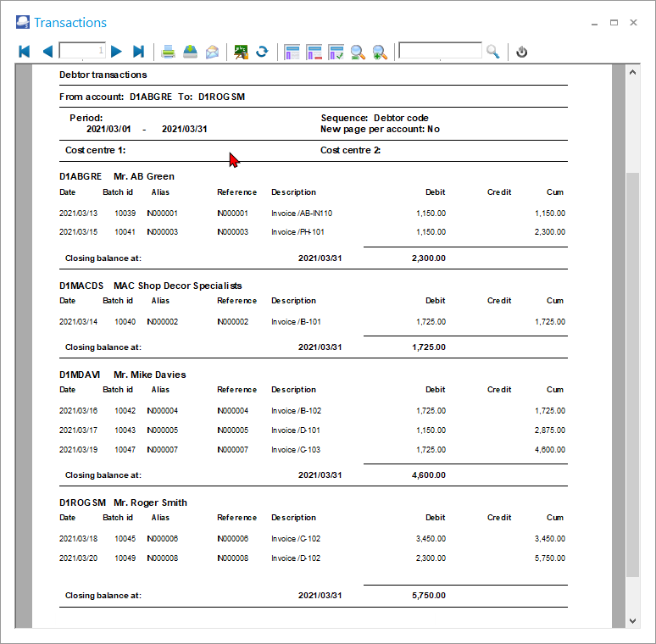Print the debtor transactions report
The width and height of the screenshot is (656, 644).
pos(169,52)
